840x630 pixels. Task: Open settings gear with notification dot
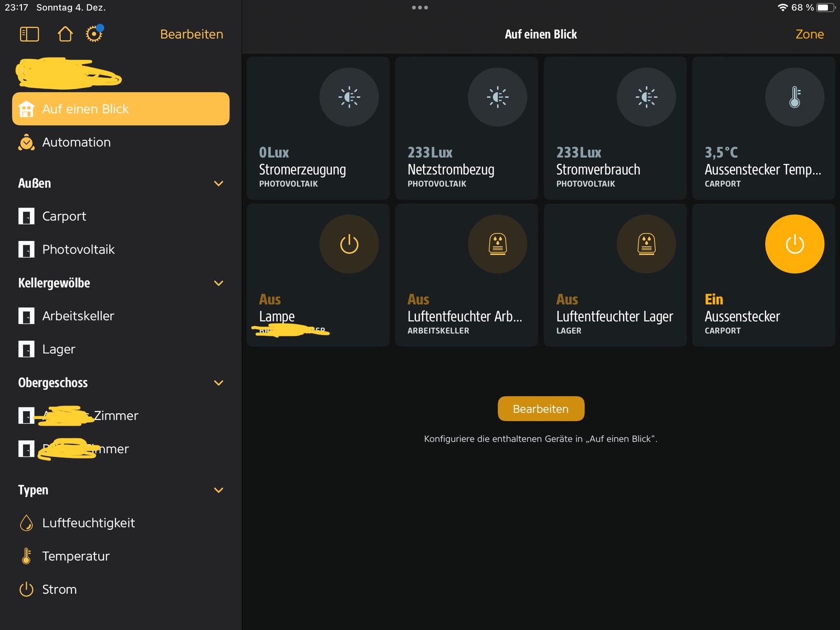[94, 34]
